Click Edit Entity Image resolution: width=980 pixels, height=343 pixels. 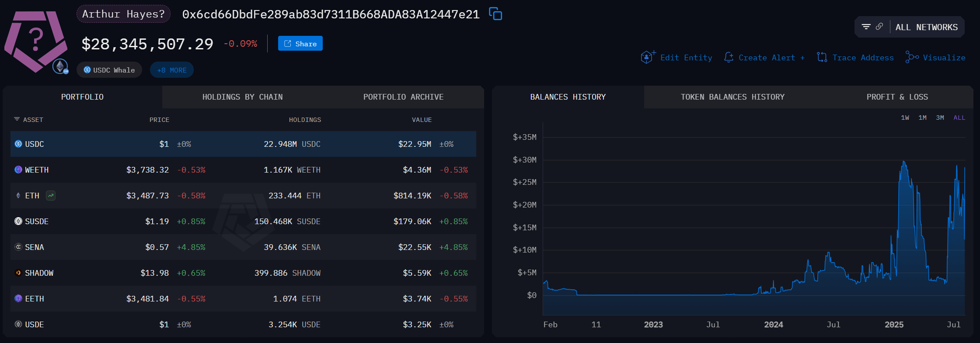coord(686,58)
